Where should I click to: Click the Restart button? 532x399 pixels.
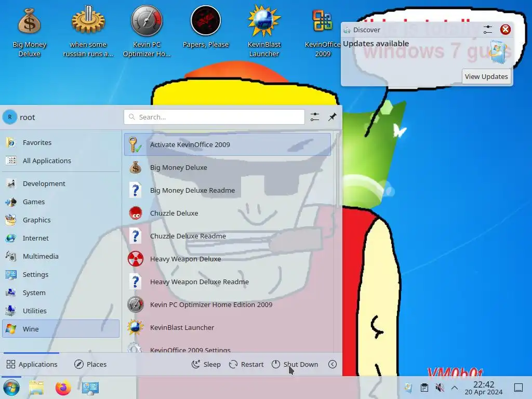click(x=246, y=364)
